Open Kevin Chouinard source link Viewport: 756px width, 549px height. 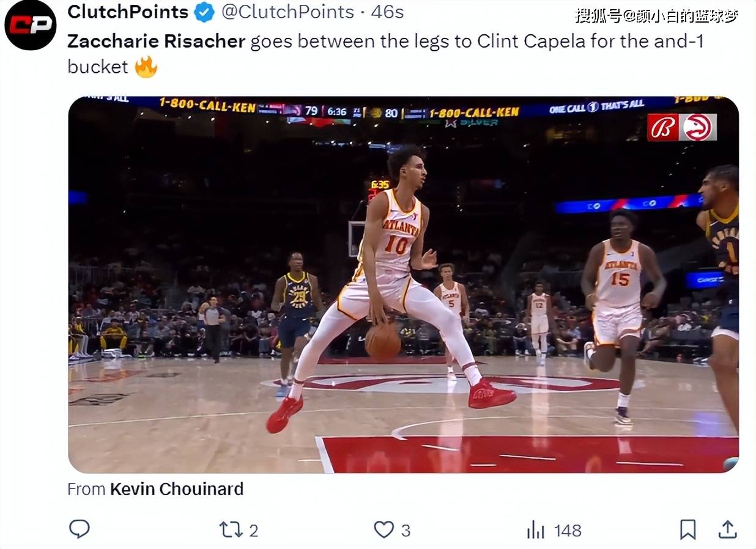(177, 489)
